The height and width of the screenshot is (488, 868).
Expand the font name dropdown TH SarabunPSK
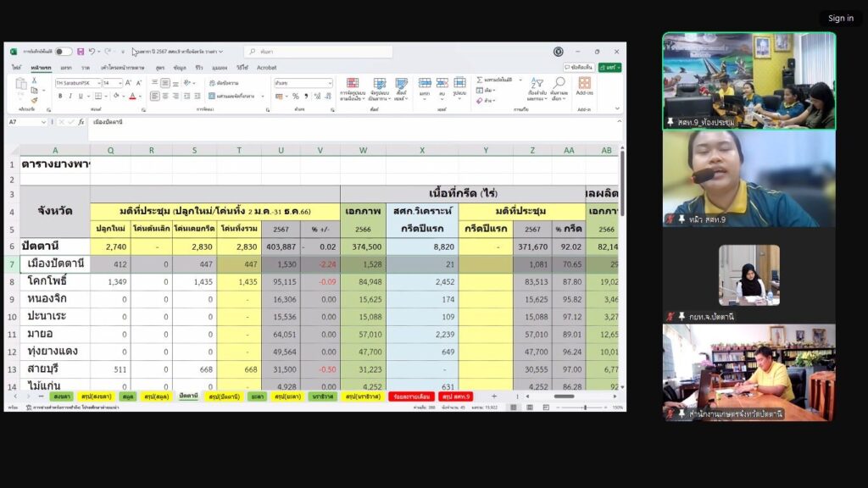(x=97, y=83)
